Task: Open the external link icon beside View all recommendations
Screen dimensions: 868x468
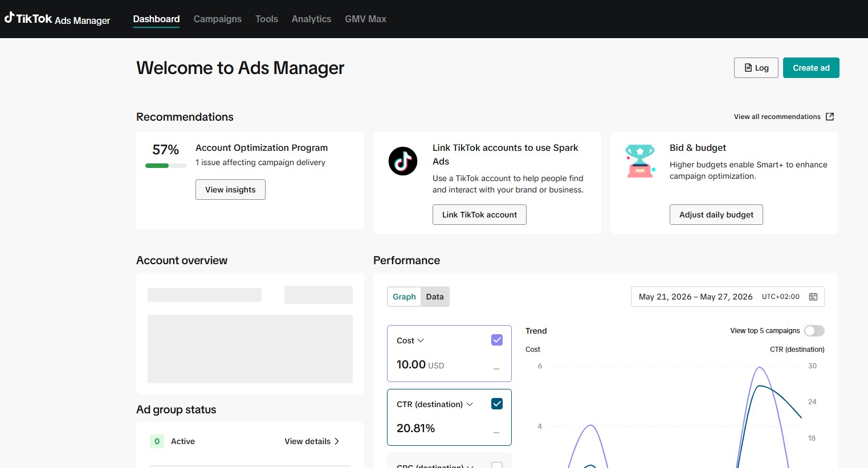Action: 830,117
